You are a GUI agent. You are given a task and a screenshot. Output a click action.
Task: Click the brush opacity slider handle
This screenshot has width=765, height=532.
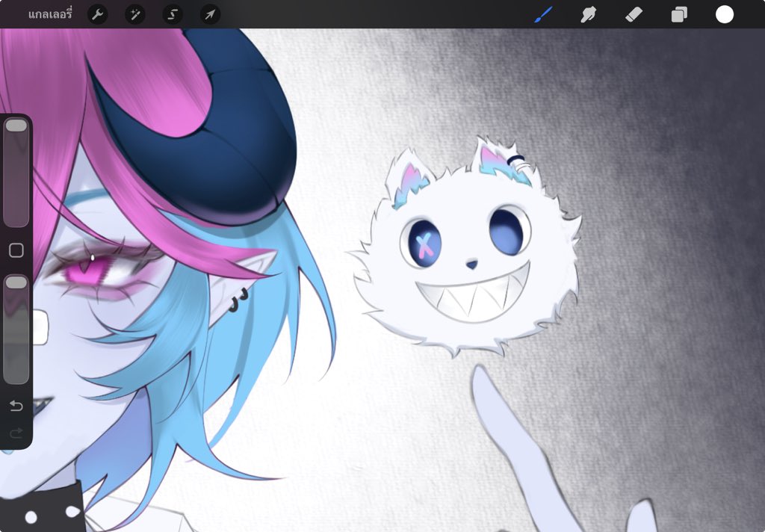point(16,282)
